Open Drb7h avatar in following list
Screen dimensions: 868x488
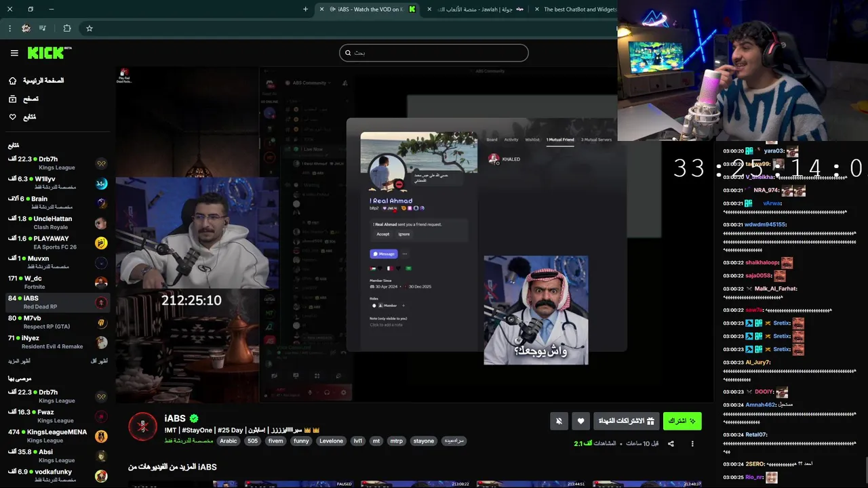pos(101,163)
